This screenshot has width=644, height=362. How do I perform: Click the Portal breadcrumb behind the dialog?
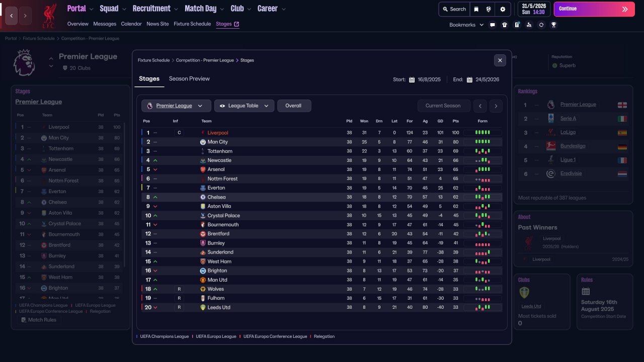11,38
